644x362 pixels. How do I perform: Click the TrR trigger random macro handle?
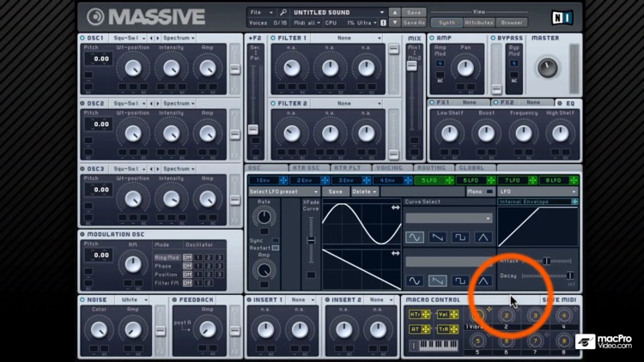coord(454,329)
